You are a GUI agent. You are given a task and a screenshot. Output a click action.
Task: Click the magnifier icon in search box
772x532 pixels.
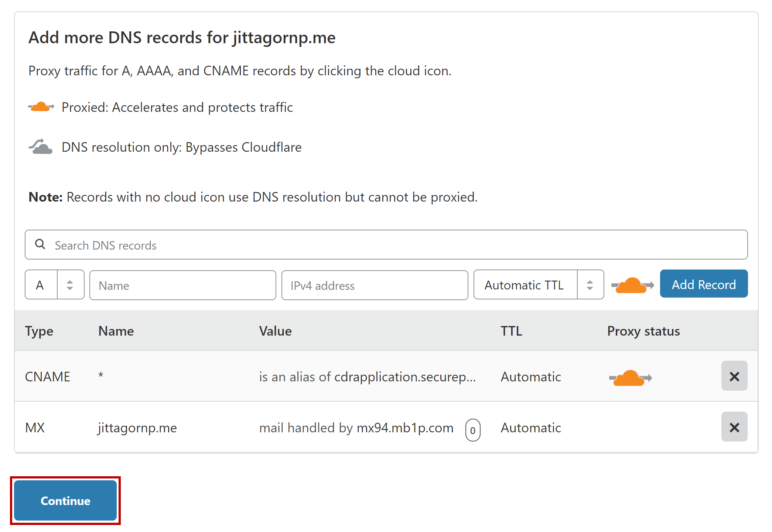[40, 244]
